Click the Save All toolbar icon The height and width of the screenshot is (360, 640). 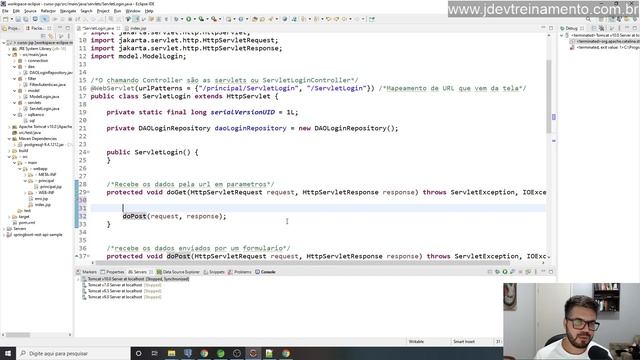coord(25,19)
